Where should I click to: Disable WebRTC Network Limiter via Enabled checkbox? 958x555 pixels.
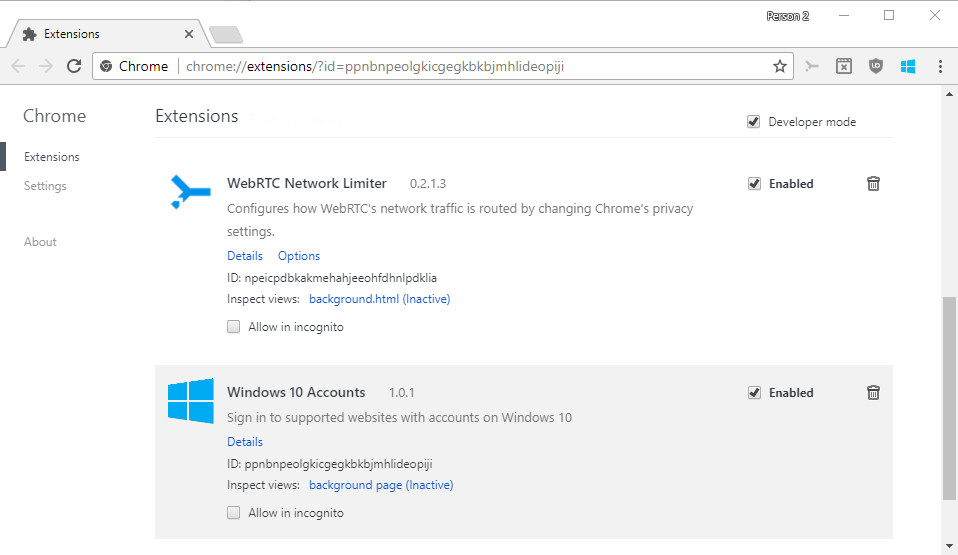755,183
